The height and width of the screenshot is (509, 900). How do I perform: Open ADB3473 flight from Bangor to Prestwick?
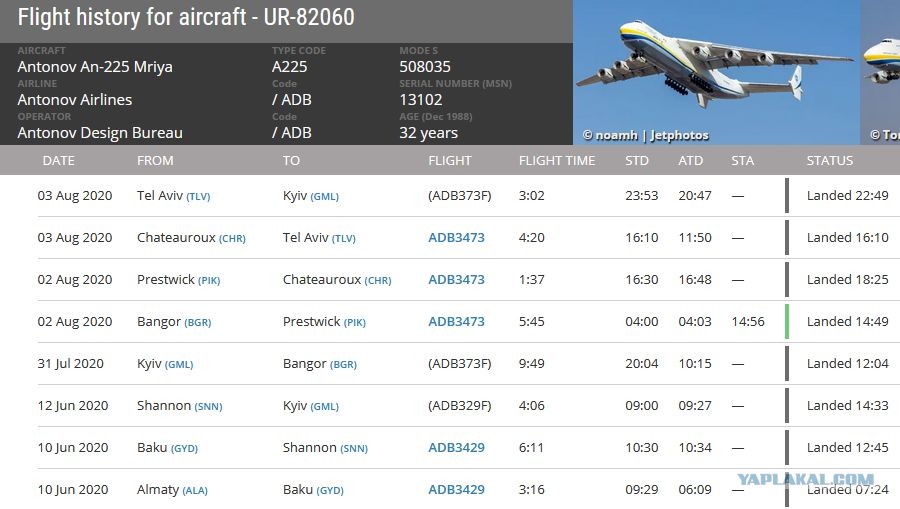(456, 321)
